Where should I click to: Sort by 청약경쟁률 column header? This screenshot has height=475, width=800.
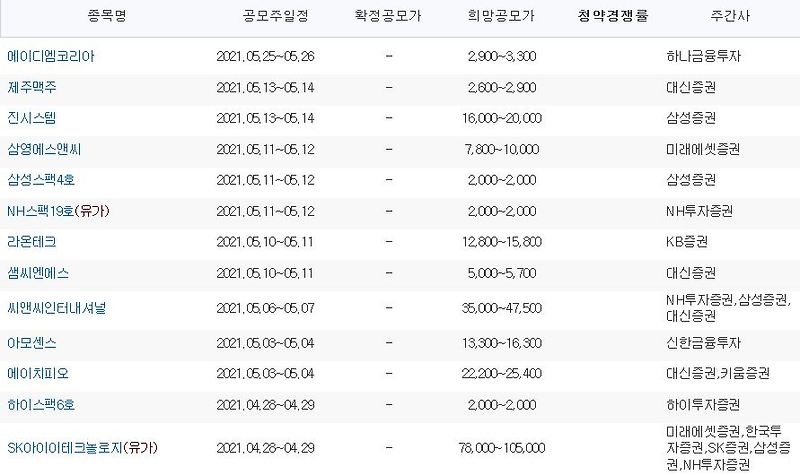click(x=612, y=16)
